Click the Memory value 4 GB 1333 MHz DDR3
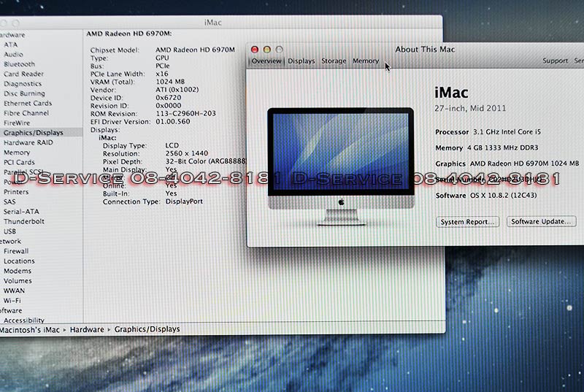 [502, 147]
